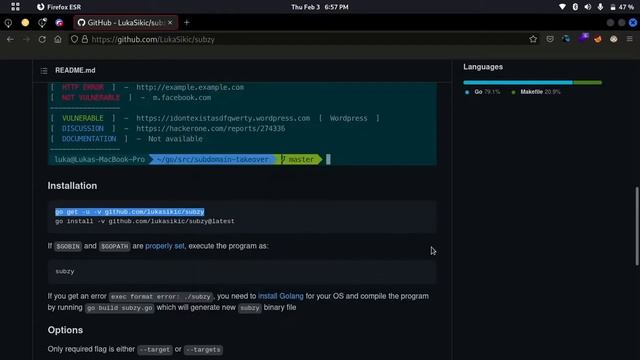Go forward with the forward arrow
Screen dimensions: 640x360
point(26,39)
